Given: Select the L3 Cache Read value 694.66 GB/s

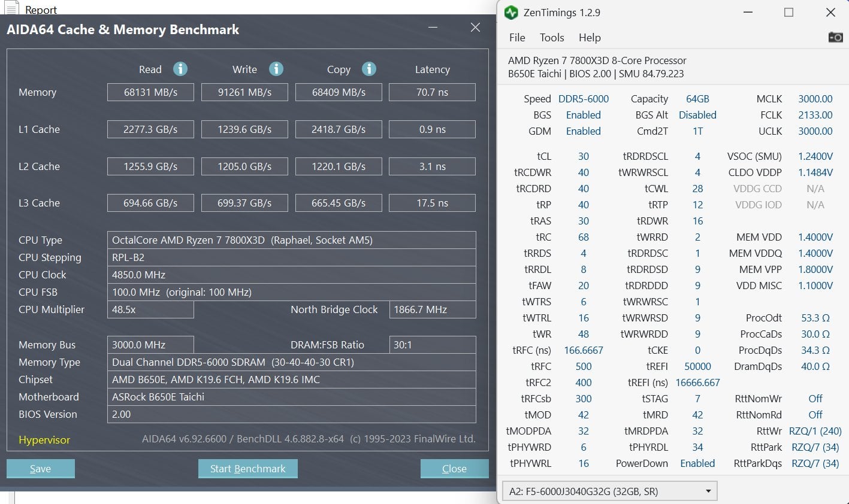Looking at the screenshot, I should click(x=150, y=203).
